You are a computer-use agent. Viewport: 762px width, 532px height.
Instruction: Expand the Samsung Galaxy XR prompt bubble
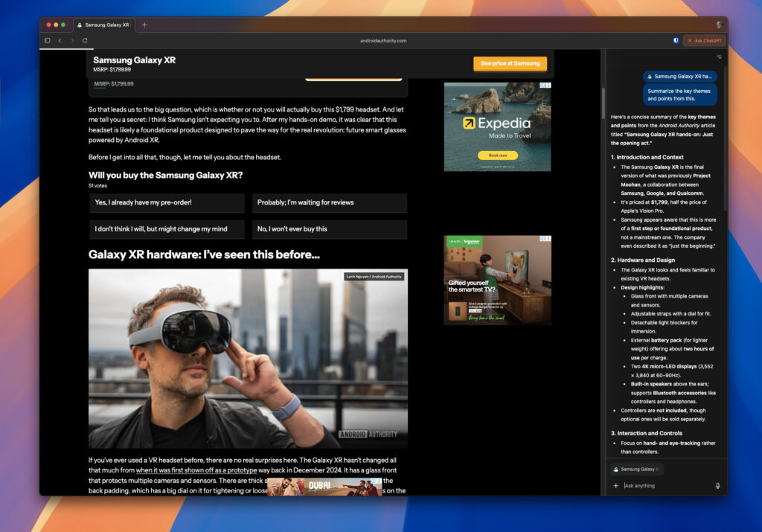point(679,77)
